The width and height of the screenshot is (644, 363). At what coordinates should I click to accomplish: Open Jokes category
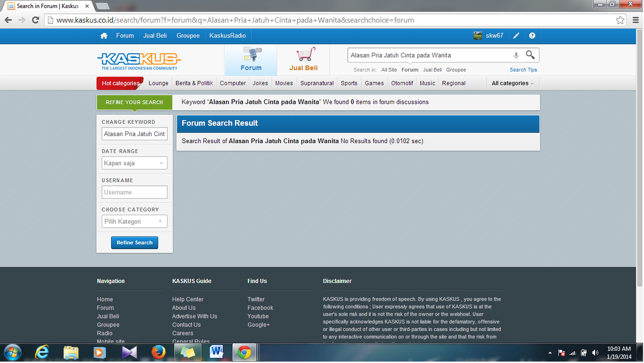(x=261, y=83)
